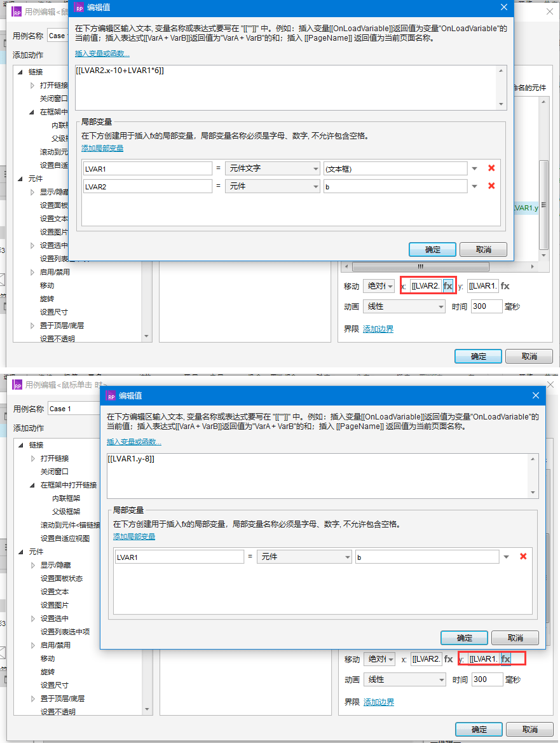Remove the LVAR1 variable bound to (文本框)

[491, 168]
